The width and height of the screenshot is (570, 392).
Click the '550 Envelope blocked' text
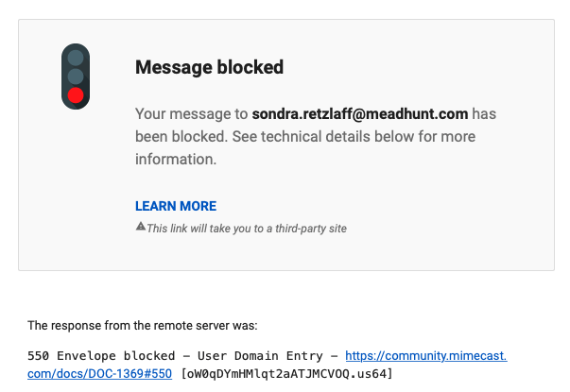pyautogui.click(x=101, y=356)
